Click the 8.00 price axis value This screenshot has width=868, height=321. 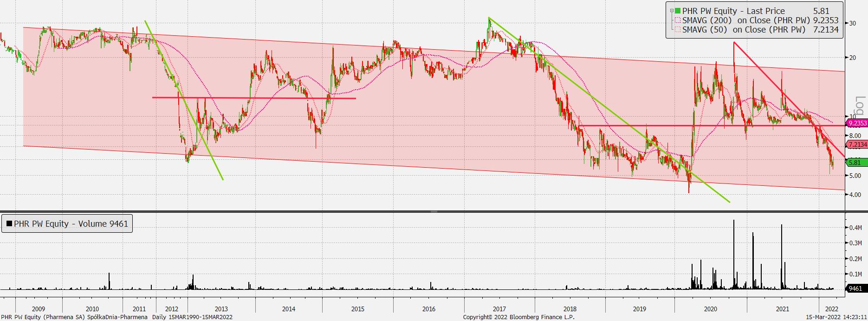pos(855,136)
